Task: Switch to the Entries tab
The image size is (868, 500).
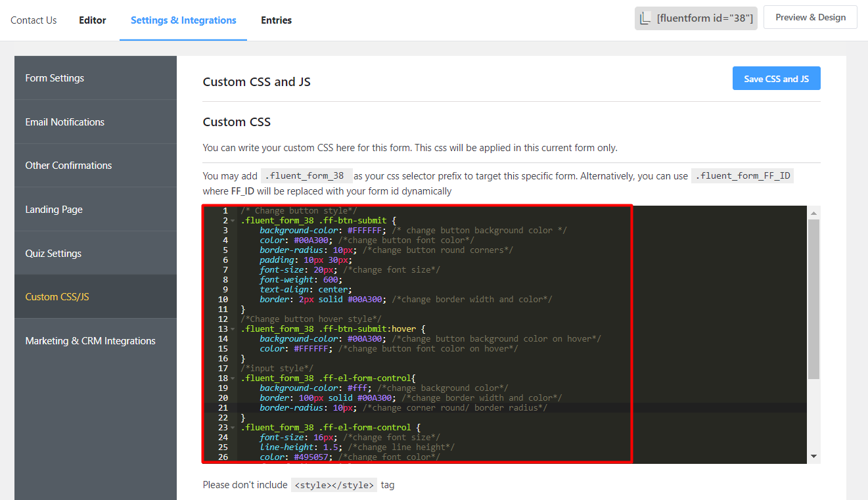Action: click(276, 20)
